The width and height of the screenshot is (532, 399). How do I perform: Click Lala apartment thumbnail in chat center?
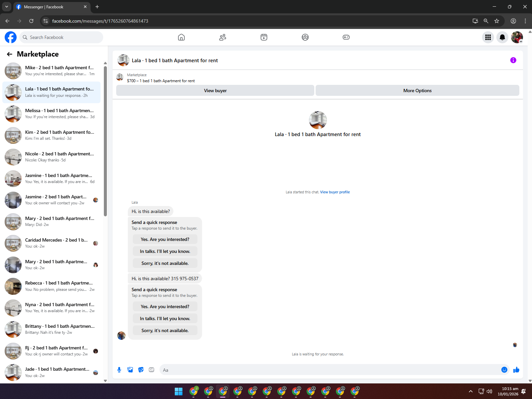click(x=318, y=120)
